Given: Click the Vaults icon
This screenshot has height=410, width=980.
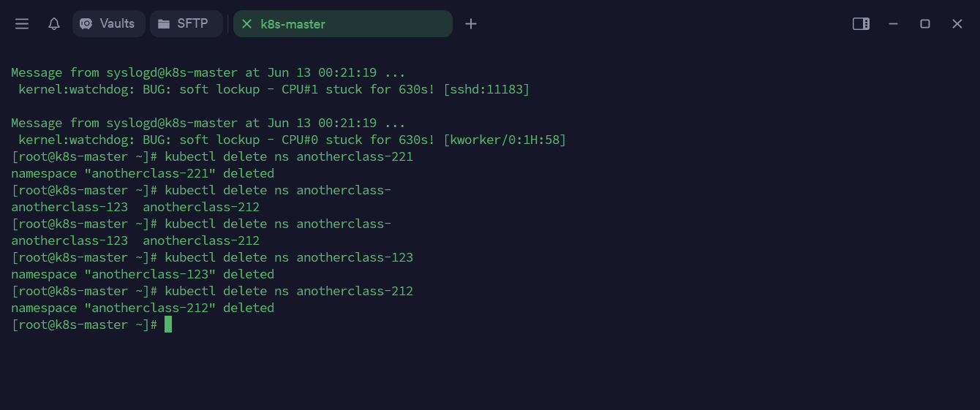Looking at the screenshot, I should (x=86, y=24).
